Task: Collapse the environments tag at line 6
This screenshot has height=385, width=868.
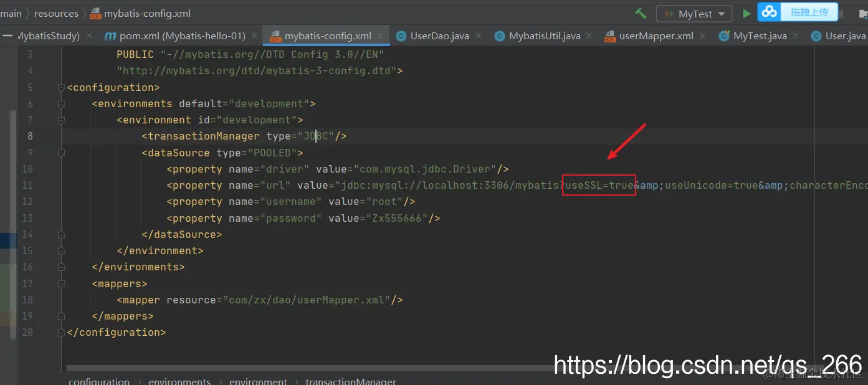Action: [x=61, y=104]
